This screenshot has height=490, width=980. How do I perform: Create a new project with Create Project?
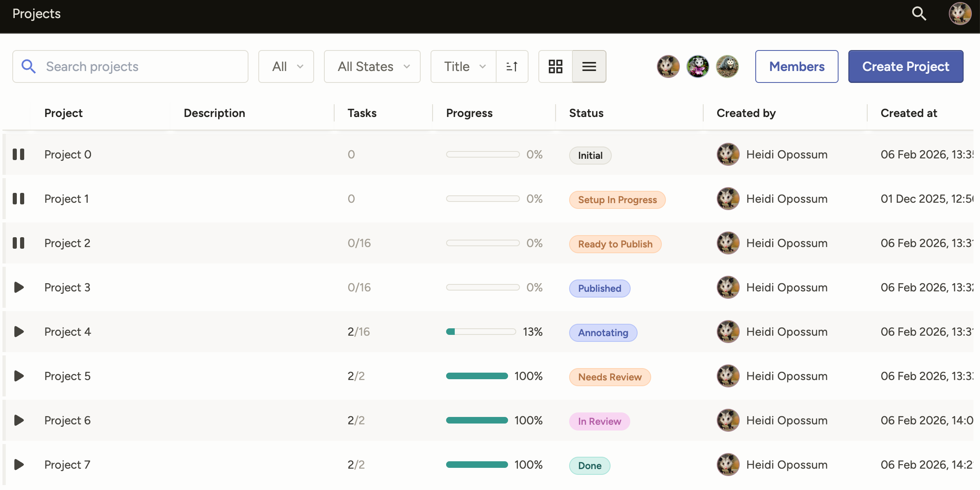coord(906,66)
